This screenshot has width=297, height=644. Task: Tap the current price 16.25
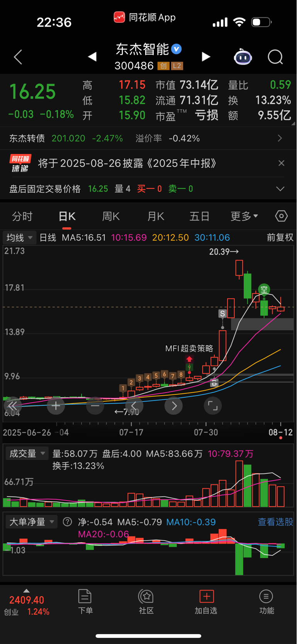tap(33, 92)
